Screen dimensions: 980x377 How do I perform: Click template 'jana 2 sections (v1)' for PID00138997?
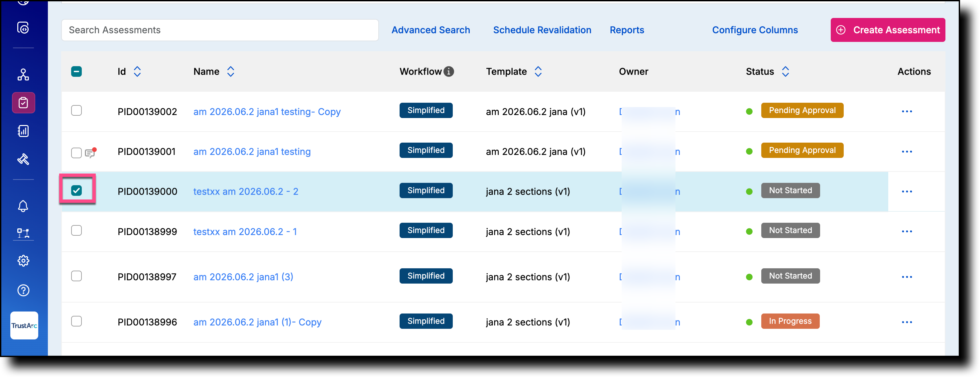click(528, 277)
